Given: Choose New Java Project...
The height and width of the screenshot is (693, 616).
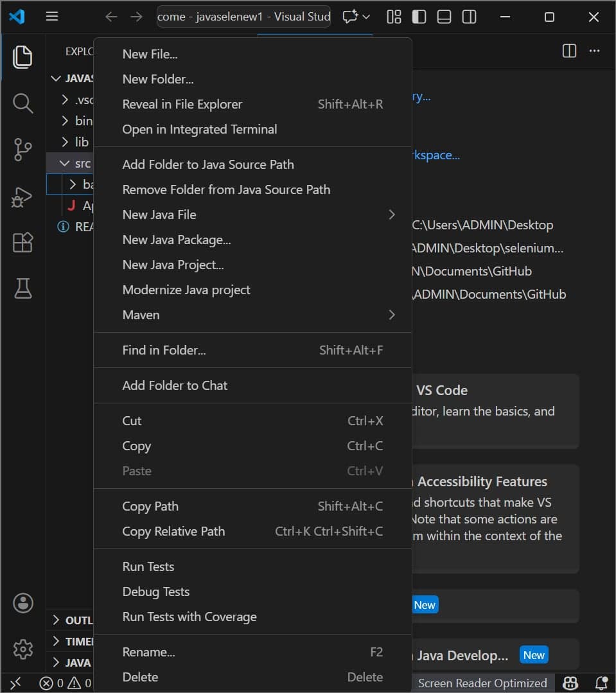Looking at the screenshot, I should pyautogui.click(x=253, y=265).
